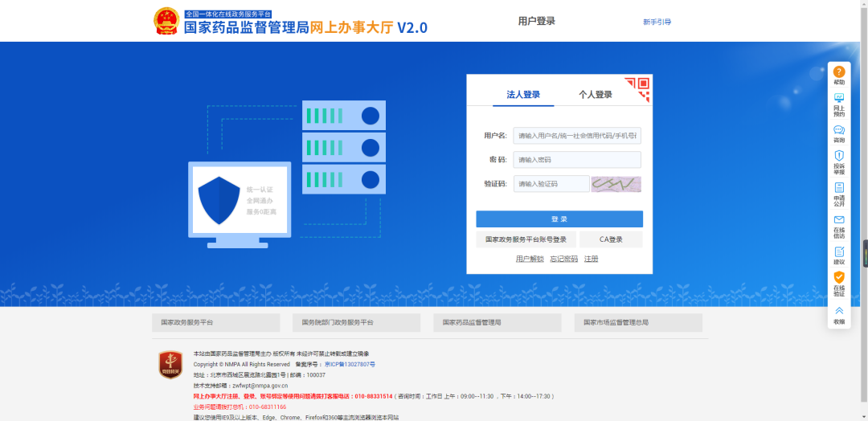Click the 国家药品监督管理局网上办事大厅 V2.0 title
The height and width of the screenshot is (421, 868).
pos(305,27)
